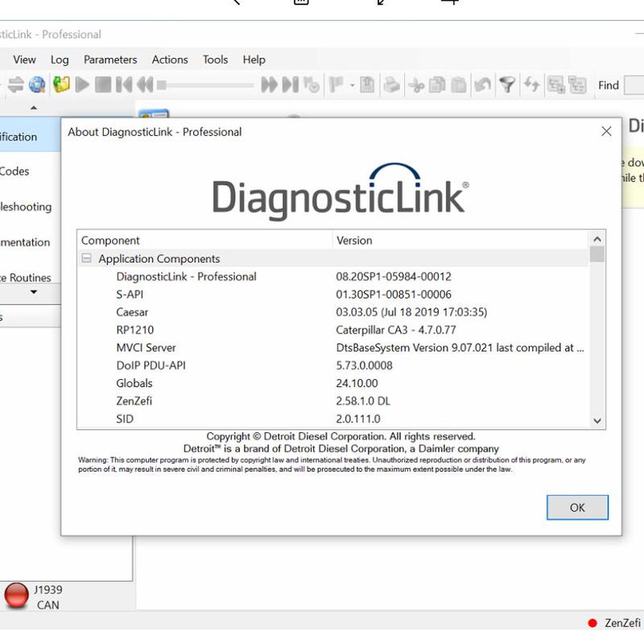
Task: Click the Paste clipboard toolbar icon
Action: [x=458, y=85]
